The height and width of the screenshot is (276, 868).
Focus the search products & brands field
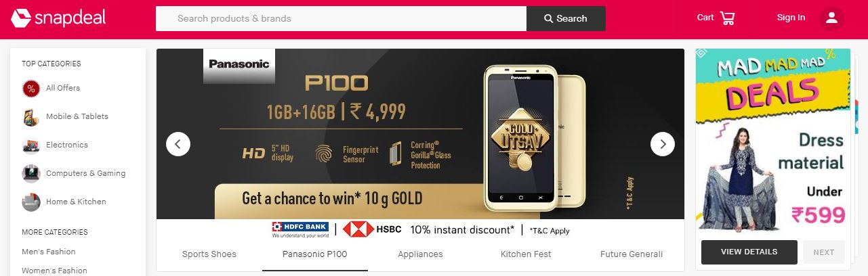click(x=341, y=18)
